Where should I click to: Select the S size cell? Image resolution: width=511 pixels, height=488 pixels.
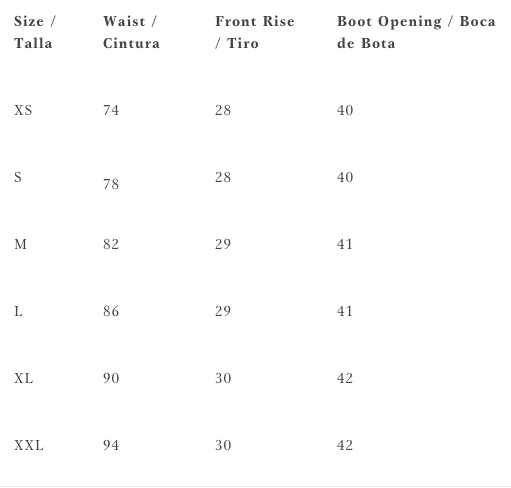18,177
